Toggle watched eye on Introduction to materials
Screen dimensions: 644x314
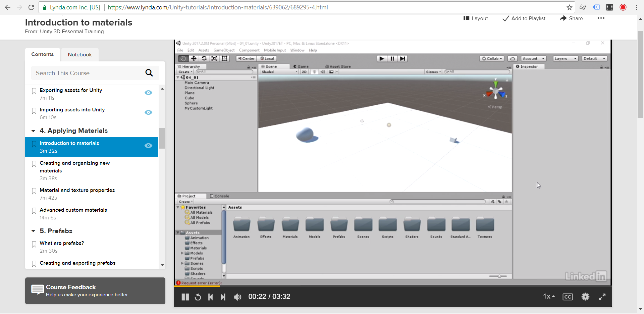pyautogui.click(x=148, y=146)
